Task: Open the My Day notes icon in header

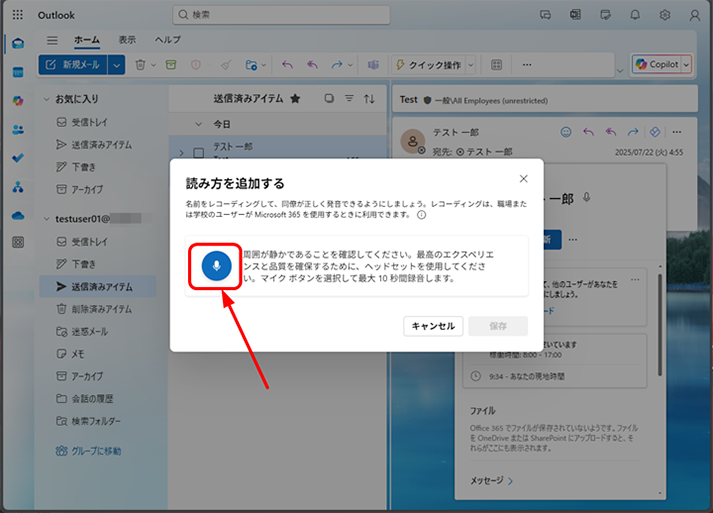Action: 605,15
